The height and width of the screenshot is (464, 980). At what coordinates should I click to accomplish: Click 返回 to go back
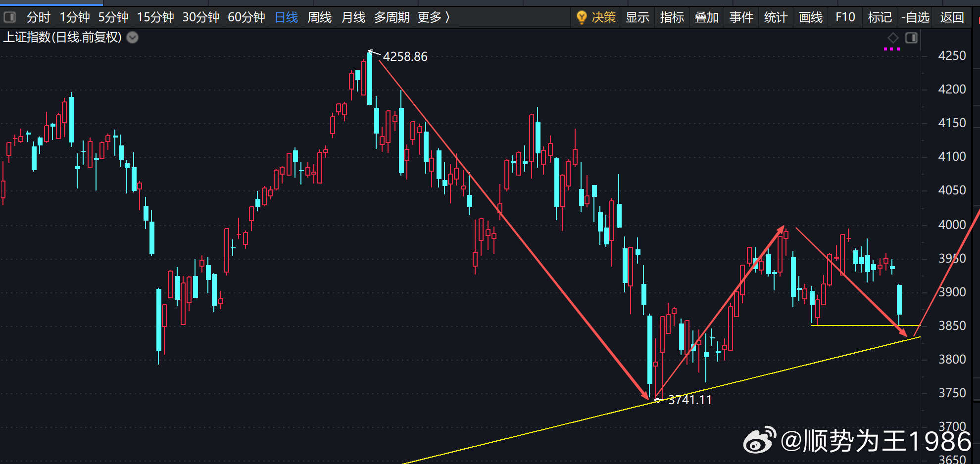(952, 18)
